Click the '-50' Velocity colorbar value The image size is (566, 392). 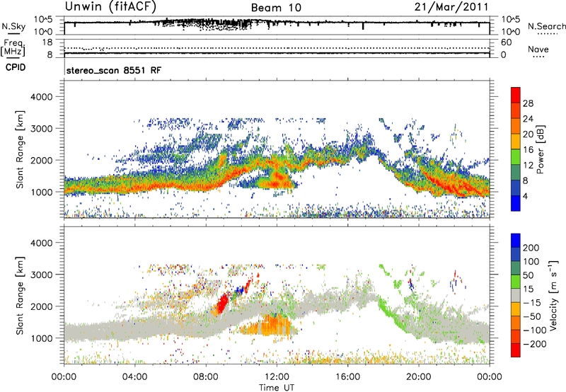532,316
